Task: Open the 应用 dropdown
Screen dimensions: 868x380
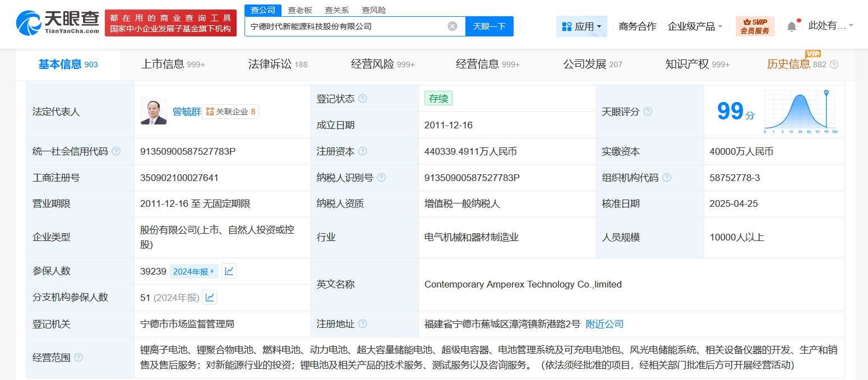Action: (581, 26)
